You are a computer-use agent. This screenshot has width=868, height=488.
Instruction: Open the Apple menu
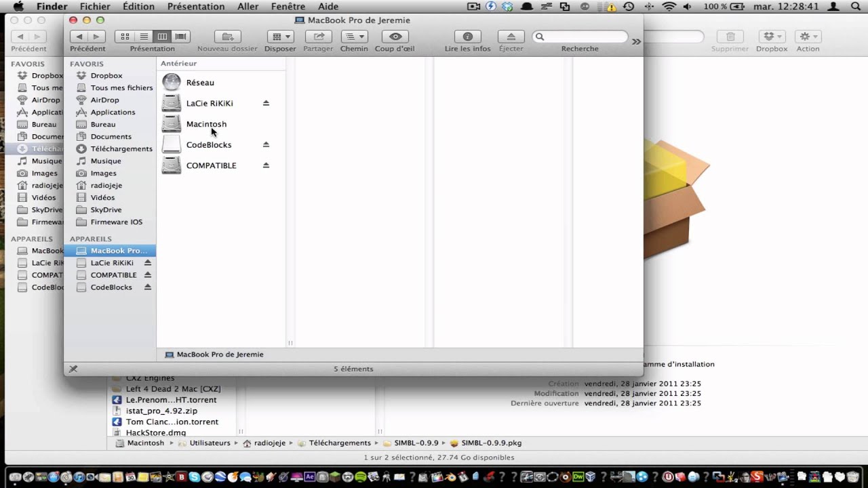[18, 7]
